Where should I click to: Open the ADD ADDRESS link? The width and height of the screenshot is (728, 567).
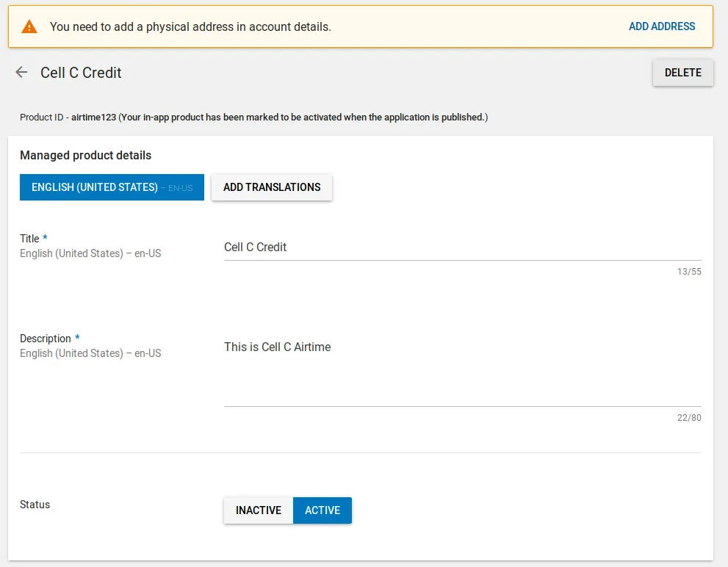661,26
